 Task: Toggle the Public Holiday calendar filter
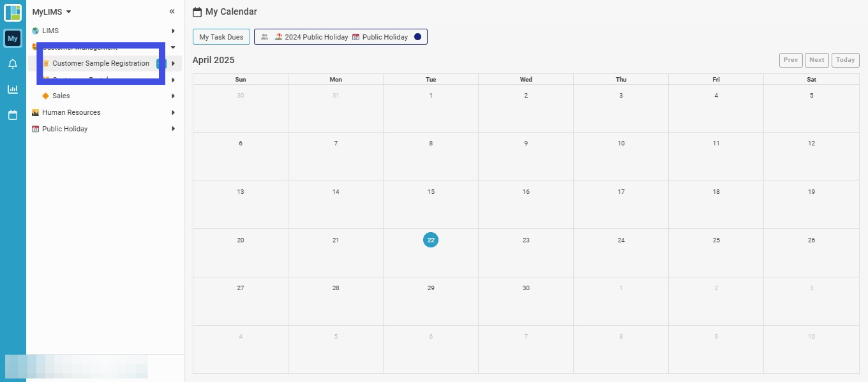380,37
